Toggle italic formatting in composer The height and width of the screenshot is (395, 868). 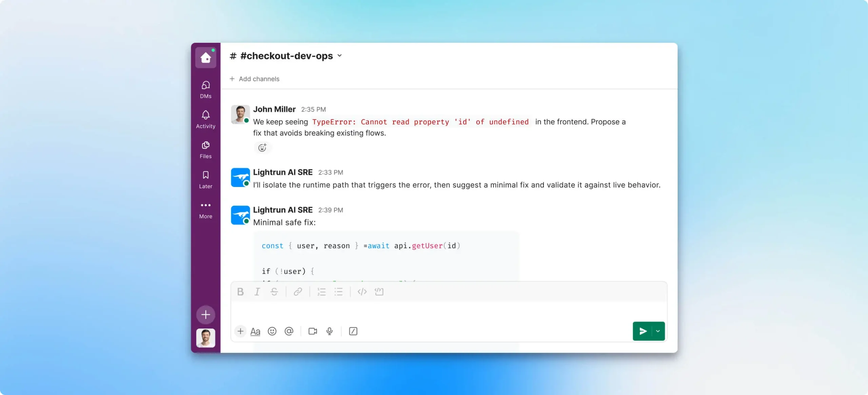(257, 292)
